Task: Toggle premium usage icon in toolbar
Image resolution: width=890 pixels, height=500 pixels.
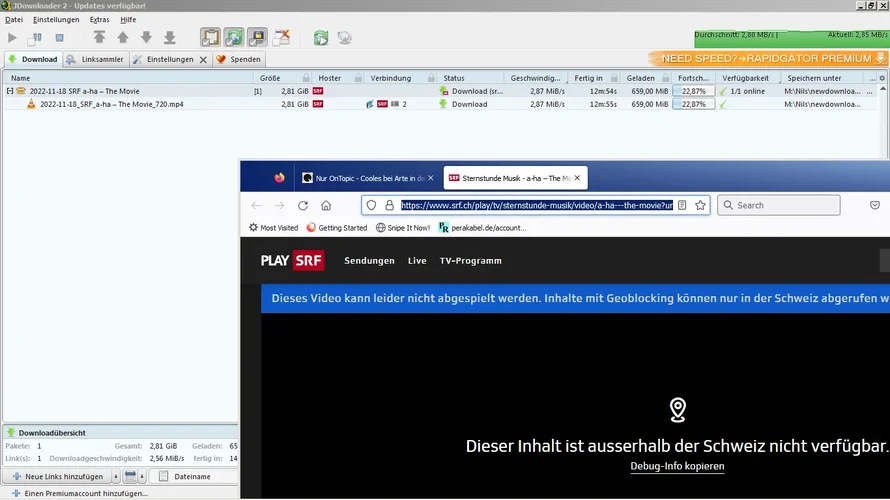Action: [257, 37]
